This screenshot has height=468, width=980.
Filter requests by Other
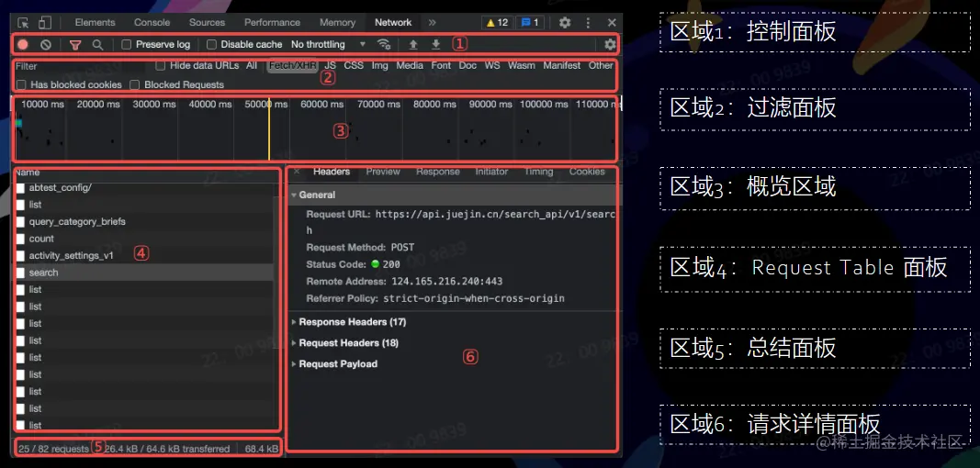[601, 65]
